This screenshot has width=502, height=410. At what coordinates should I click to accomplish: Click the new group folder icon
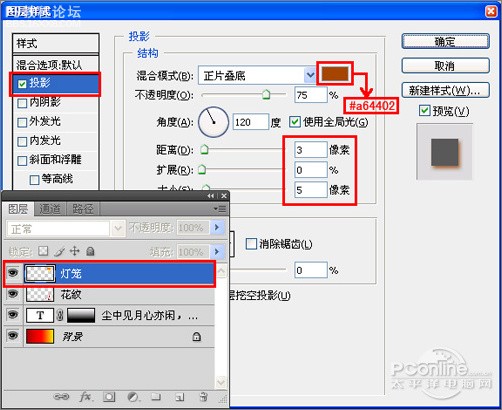pos(156,397)
